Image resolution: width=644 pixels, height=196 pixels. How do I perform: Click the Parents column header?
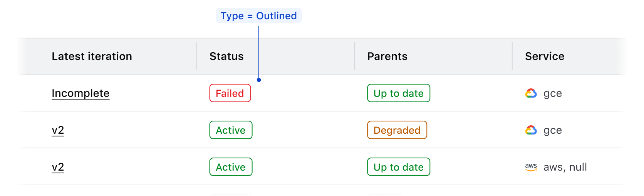pos(387,56)
